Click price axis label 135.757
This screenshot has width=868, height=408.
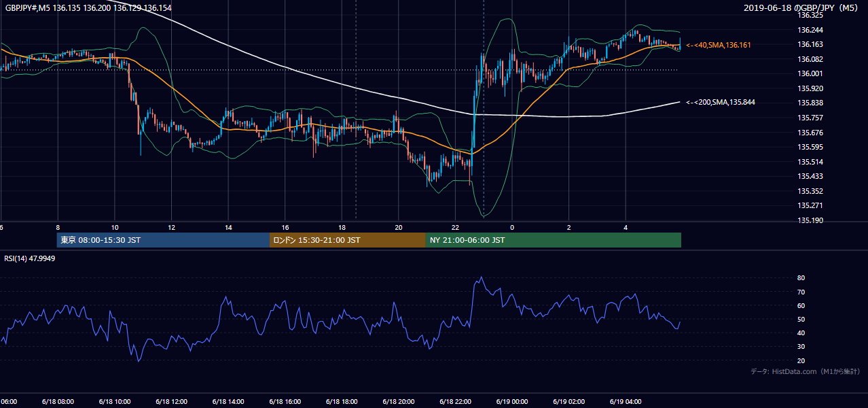810,118
